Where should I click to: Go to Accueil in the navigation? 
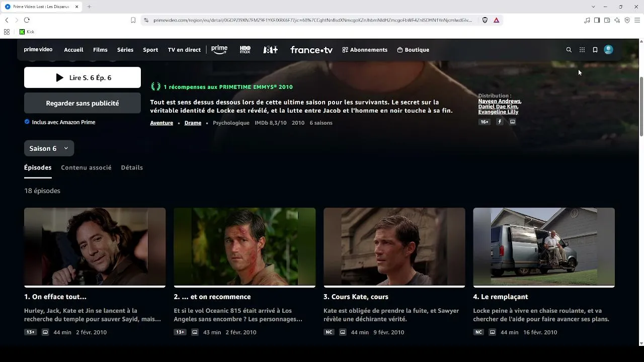[73, 50]
